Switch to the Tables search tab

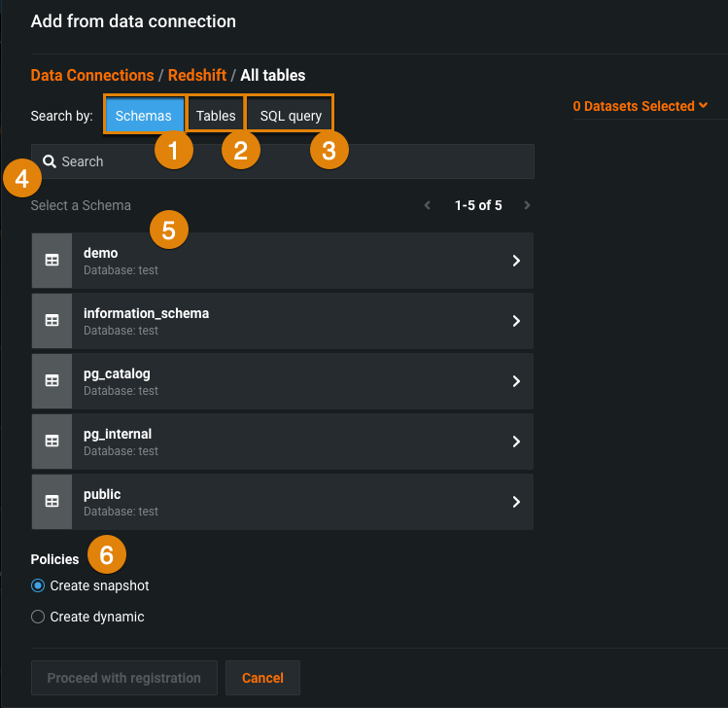click(216, 116)
